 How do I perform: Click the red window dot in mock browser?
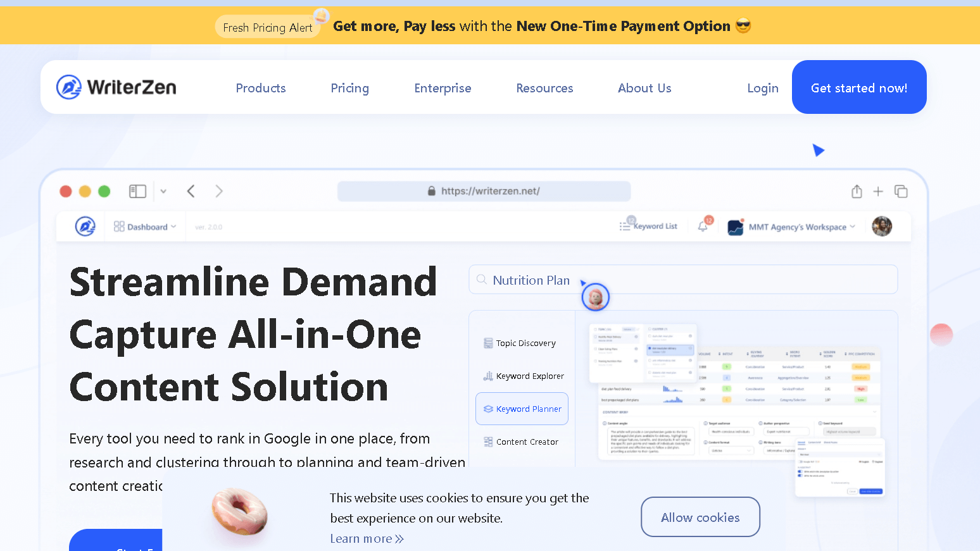click(x=66, y=191)
